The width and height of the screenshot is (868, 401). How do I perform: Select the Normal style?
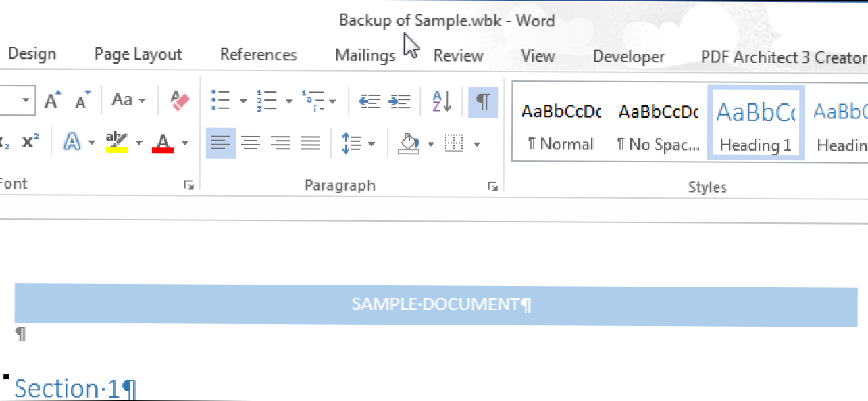[x=560, y=122]
